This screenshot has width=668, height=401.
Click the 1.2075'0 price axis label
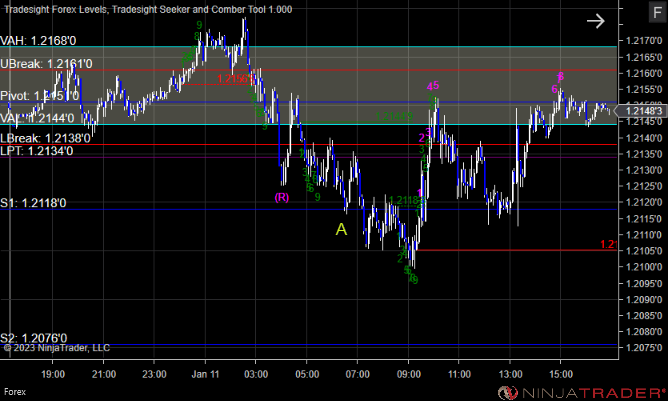point(644,348)
